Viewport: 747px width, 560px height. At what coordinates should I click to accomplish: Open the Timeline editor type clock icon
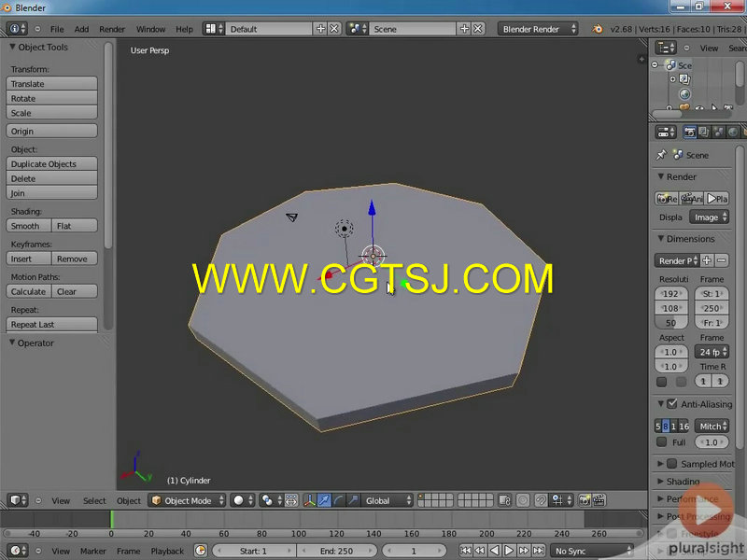click(18, 551)
